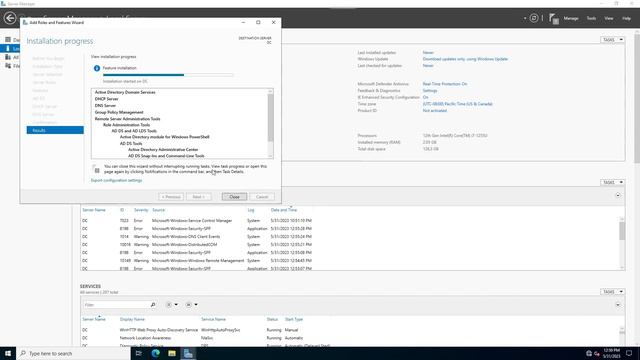Viewport: 640px width, 360px height.
Task: Open the Tools menu
Action: tap(591, 18)
